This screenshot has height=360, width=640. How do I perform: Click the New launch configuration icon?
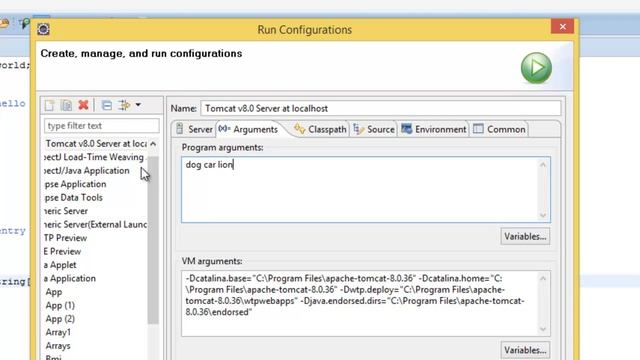[x=49, y=105]
